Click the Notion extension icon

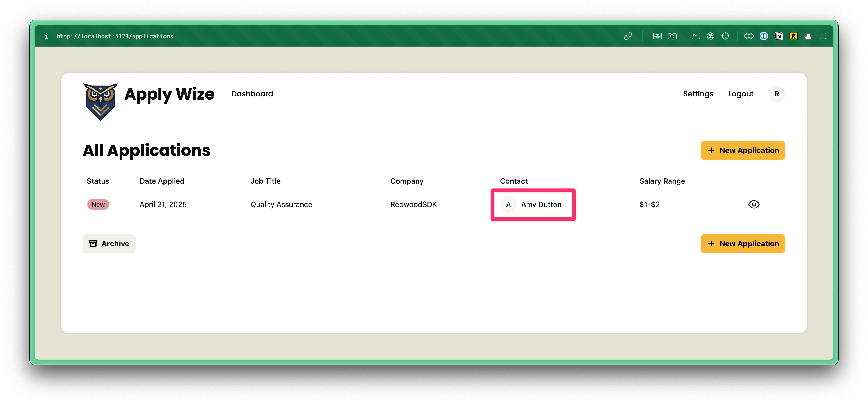[x=778, y=36]
